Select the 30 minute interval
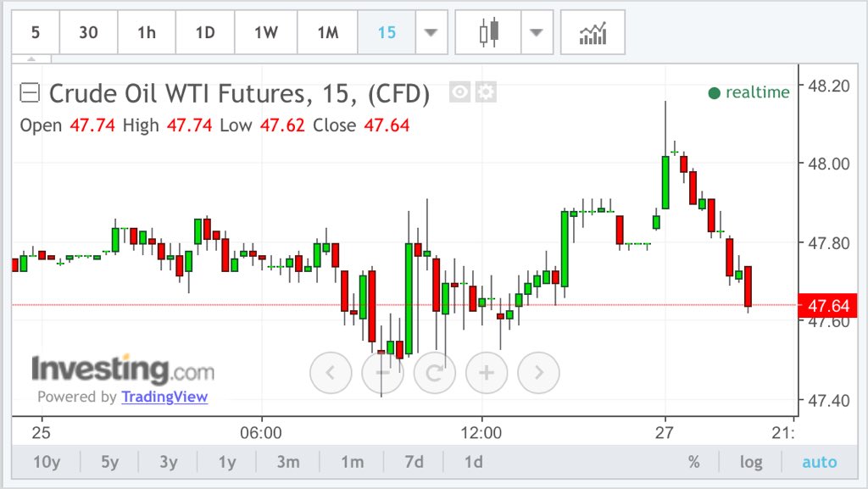Image resolution: width=868 pixels, height=489 pixels. (88, 33)
